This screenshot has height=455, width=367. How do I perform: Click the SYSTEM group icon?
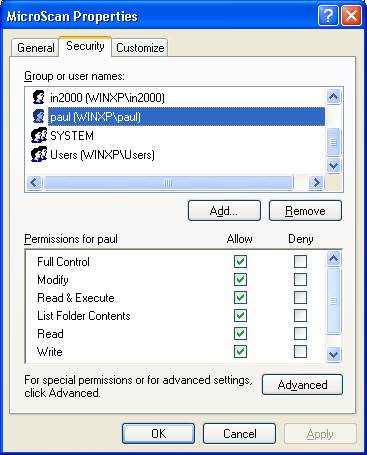(39, 135)
